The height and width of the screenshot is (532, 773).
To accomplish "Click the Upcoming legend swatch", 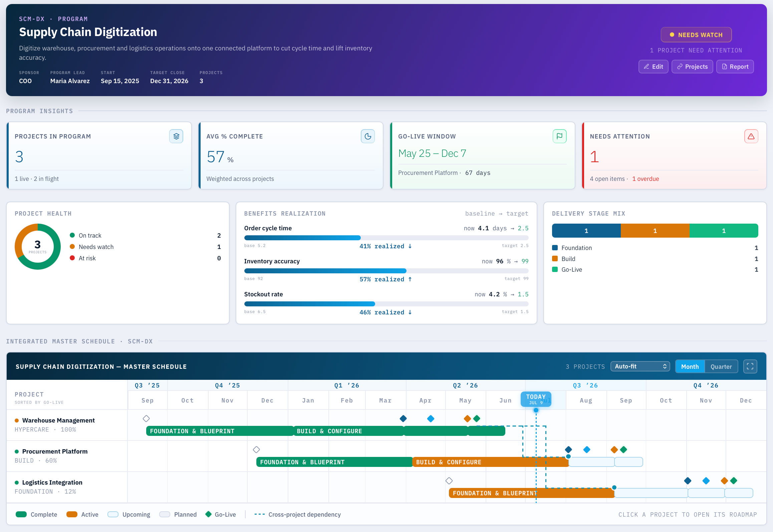I will [x=113, y=514].
